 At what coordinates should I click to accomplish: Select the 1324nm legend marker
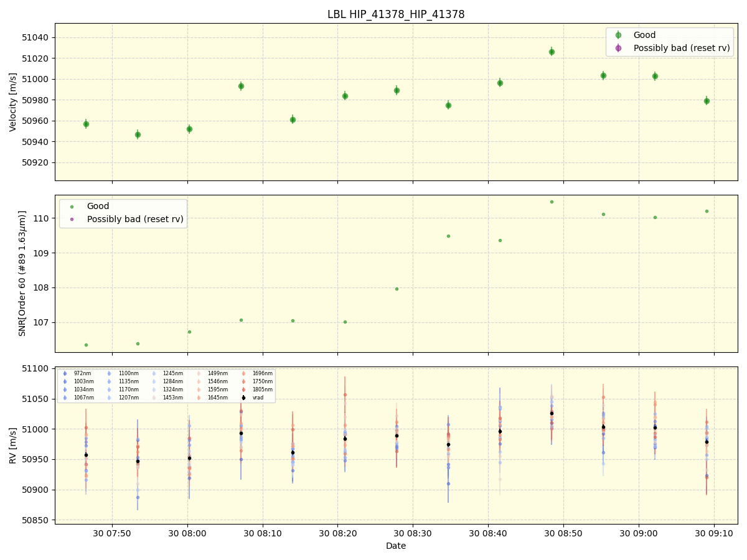coord(154,389)
